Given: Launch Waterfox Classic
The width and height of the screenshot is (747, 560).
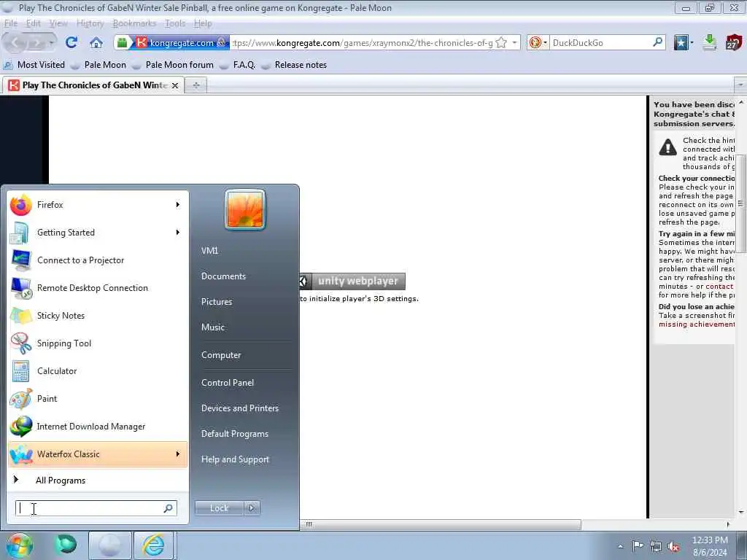Looking at the screenshot, I should 98,454.
